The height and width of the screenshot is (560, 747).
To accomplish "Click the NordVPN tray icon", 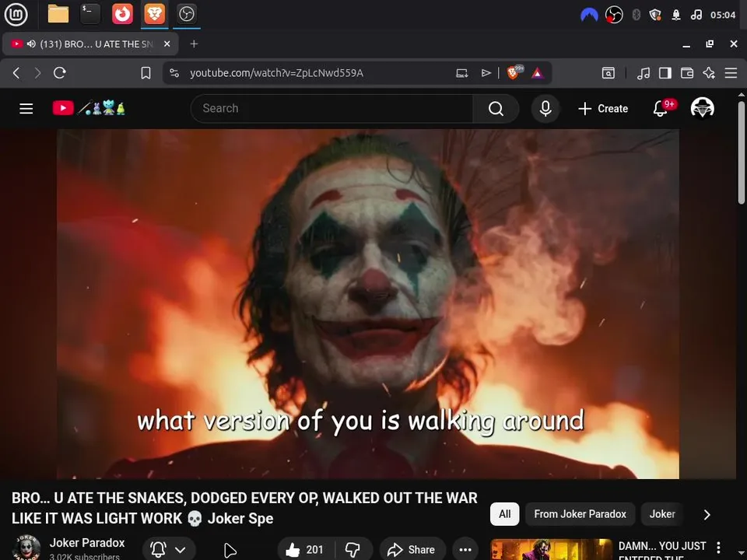I will pos(589,16).
